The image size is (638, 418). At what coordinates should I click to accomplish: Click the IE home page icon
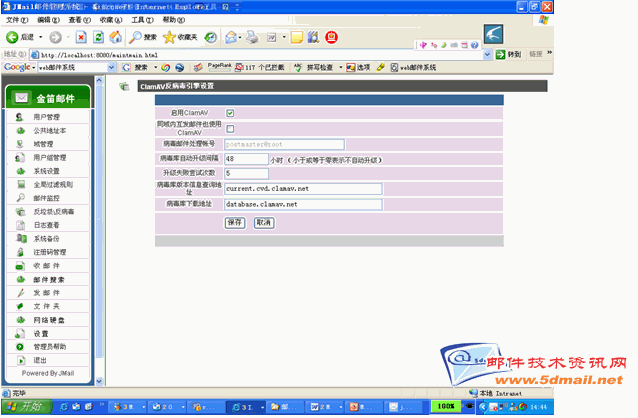click(x=116, y=37)
